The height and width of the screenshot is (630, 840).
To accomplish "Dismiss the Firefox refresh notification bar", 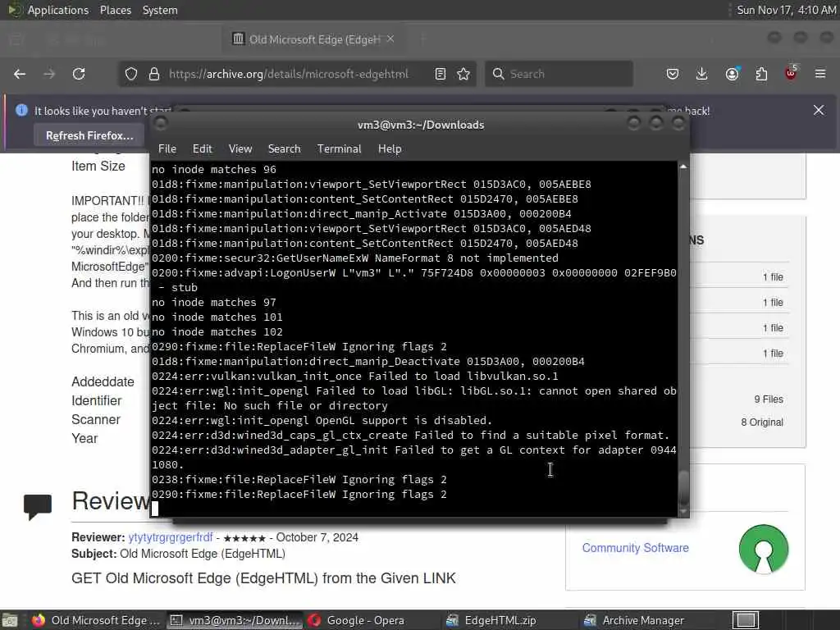I will click(818, 111).
